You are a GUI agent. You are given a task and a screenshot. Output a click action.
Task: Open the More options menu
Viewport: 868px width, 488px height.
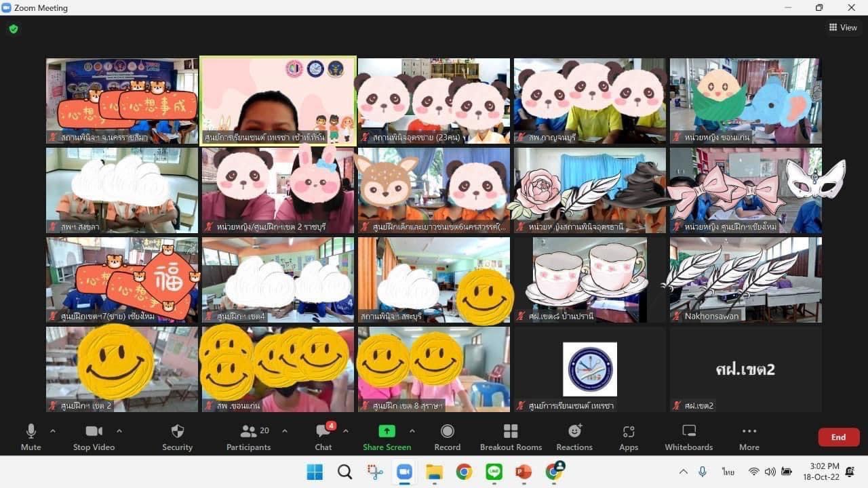[749, 437]
